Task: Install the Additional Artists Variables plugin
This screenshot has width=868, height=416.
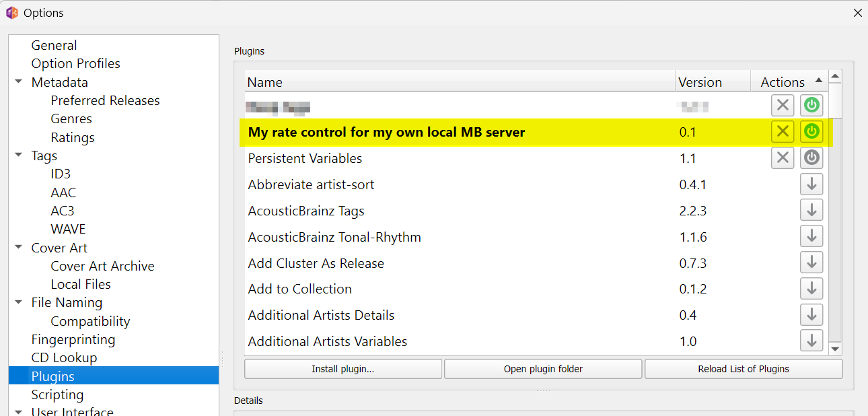Action: (811, 341)
